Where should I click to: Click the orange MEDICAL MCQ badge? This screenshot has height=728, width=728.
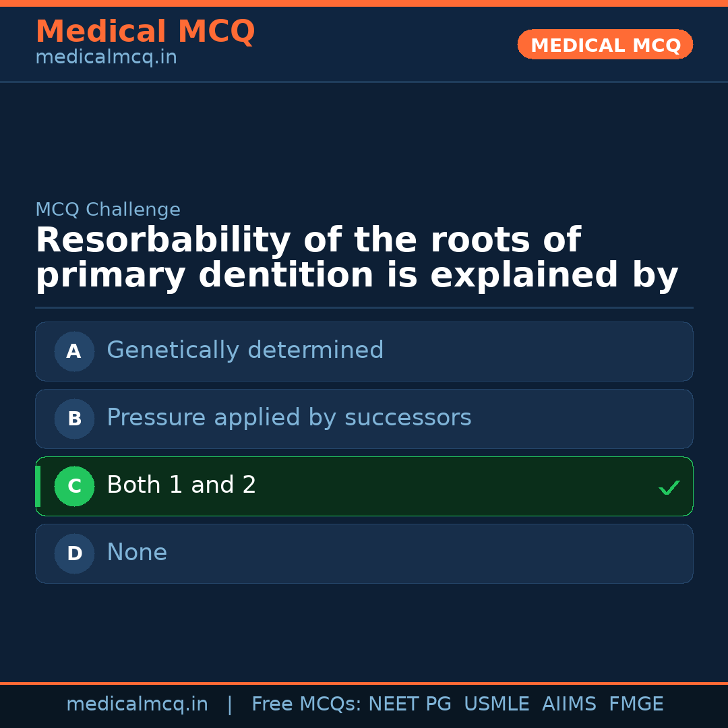click(605, 44)
